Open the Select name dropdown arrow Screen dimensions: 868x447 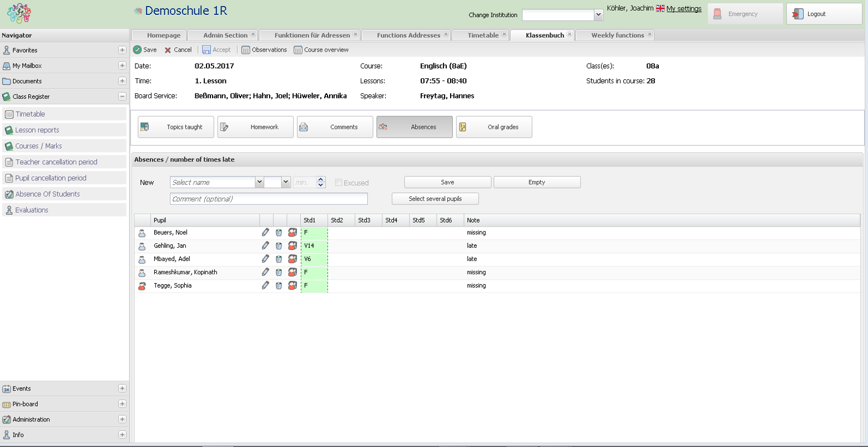coord(259,182)
